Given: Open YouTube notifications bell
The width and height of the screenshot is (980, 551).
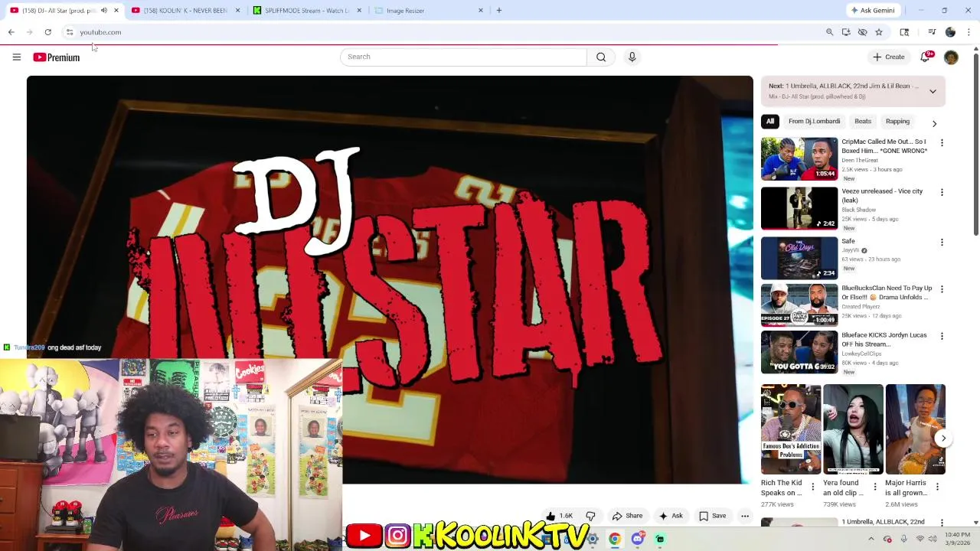Looking at the screenshot, I should coord(925,57).
